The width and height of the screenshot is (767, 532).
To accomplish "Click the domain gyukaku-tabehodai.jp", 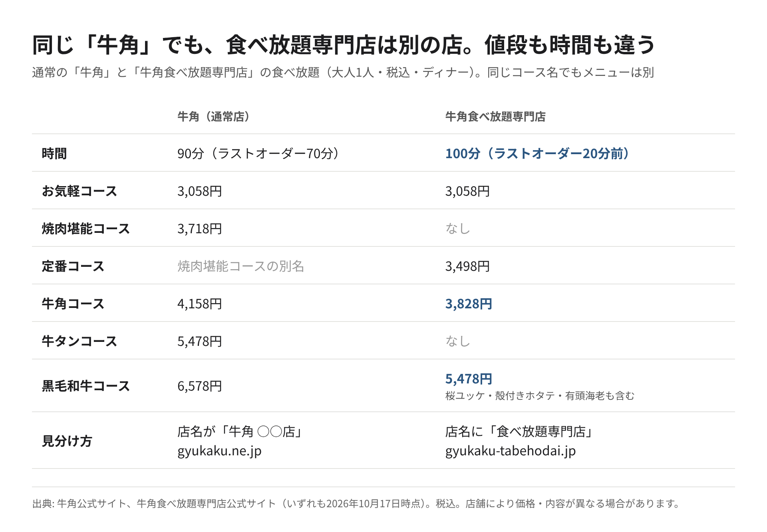I will click(x=511, y=451).
